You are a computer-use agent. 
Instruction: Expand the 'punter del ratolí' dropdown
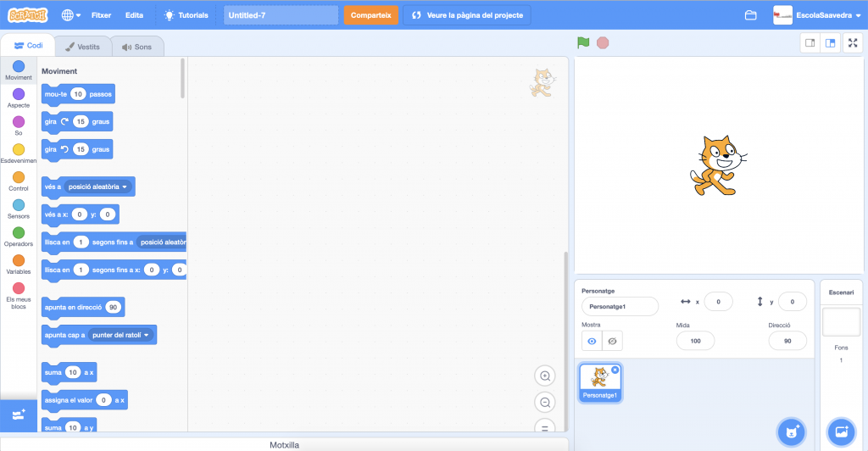click(147, 335)
